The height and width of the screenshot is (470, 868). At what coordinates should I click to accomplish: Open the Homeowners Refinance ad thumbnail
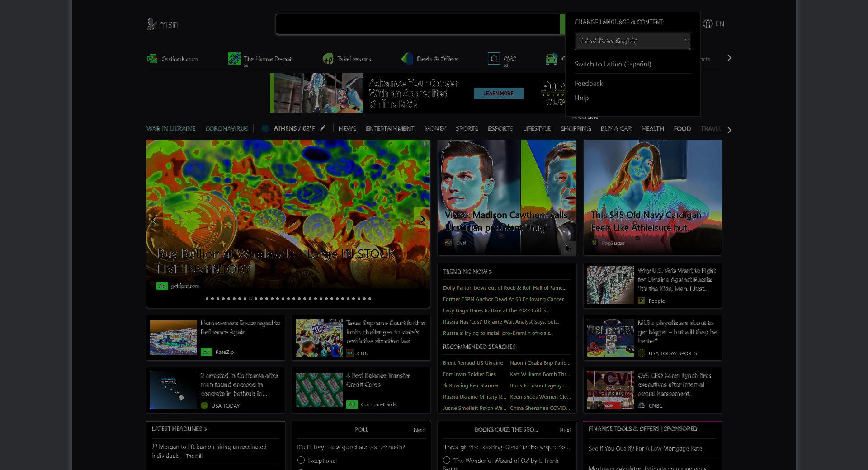173,338
